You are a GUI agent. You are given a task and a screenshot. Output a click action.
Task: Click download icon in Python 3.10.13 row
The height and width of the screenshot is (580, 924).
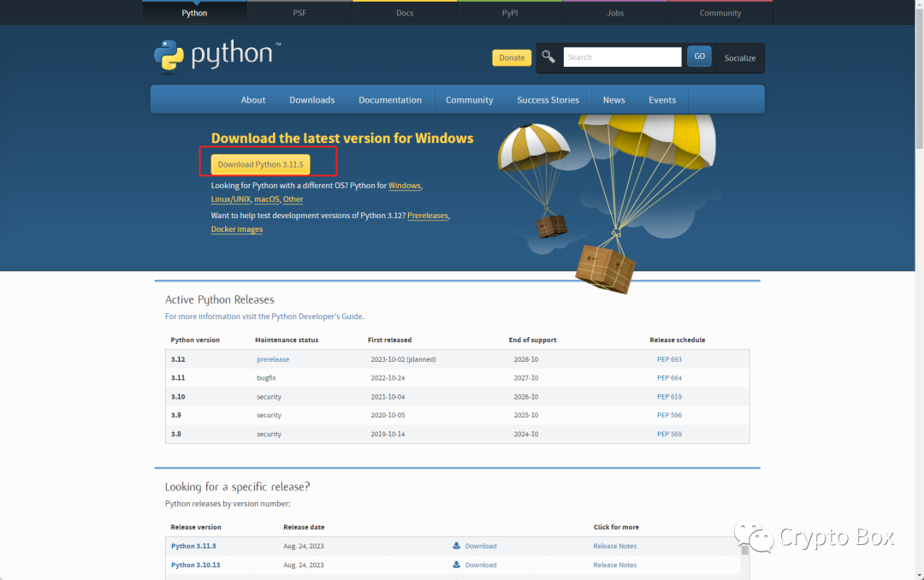456,565
